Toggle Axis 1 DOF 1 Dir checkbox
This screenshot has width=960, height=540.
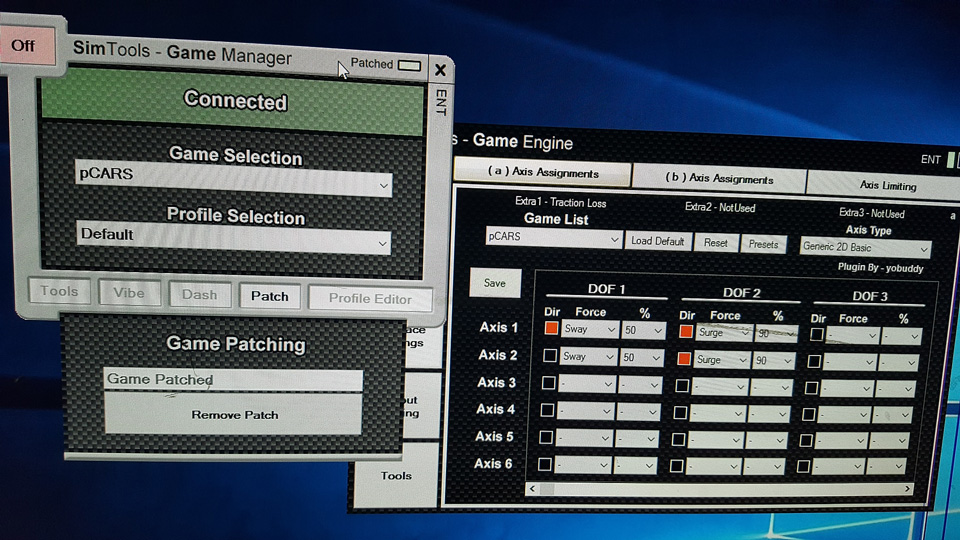[551, 328]
